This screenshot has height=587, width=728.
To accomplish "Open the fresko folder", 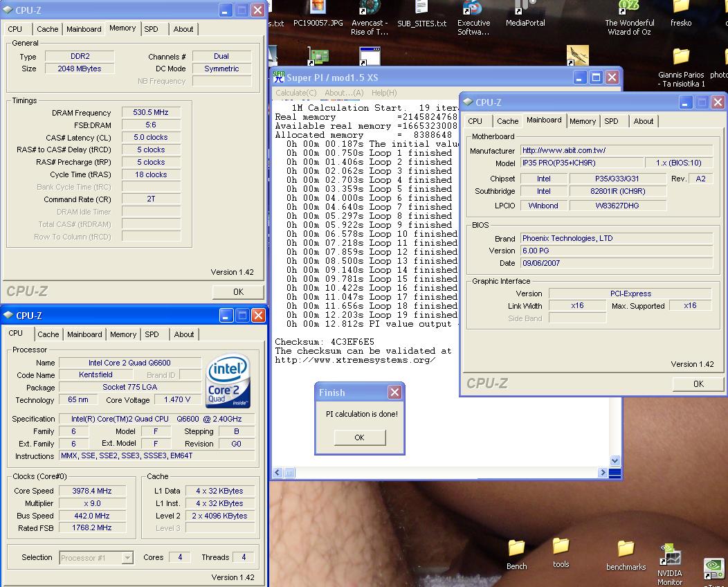I will point(681,14).
